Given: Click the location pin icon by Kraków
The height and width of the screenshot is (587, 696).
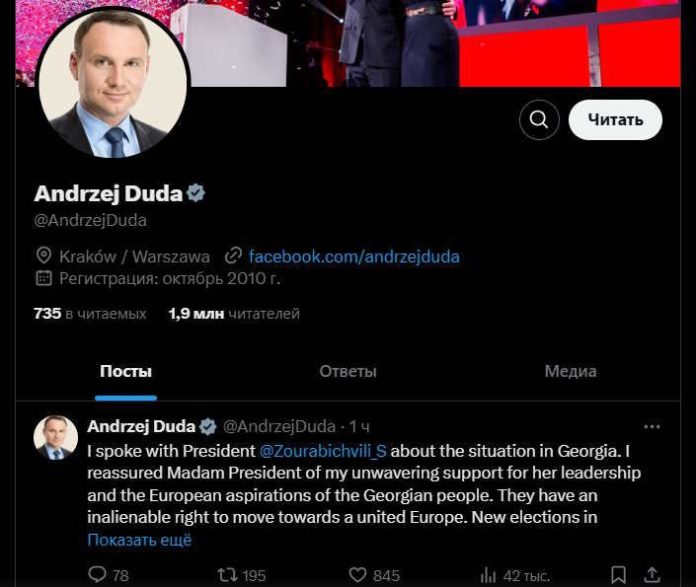Looking at the screenshot, I should pos(44,256).
